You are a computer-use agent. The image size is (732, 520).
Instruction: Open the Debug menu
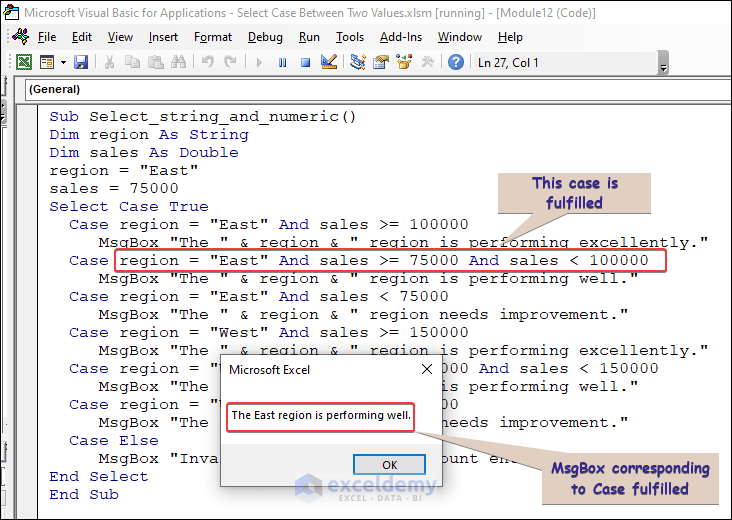pos(265,37)
